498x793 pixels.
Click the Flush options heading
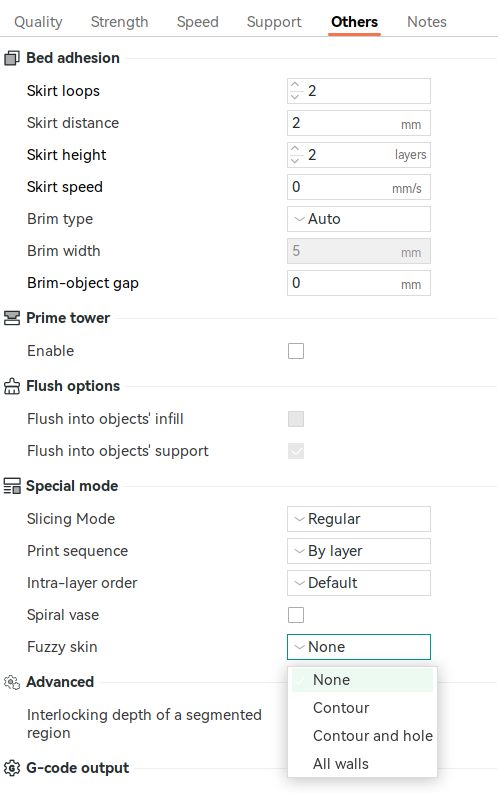[x=73, y=386]
